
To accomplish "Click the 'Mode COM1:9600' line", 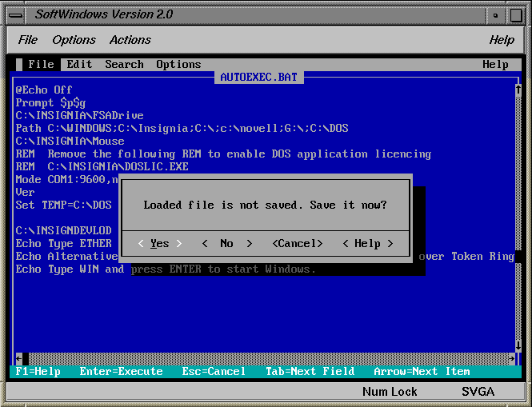I will coord(67,179).
